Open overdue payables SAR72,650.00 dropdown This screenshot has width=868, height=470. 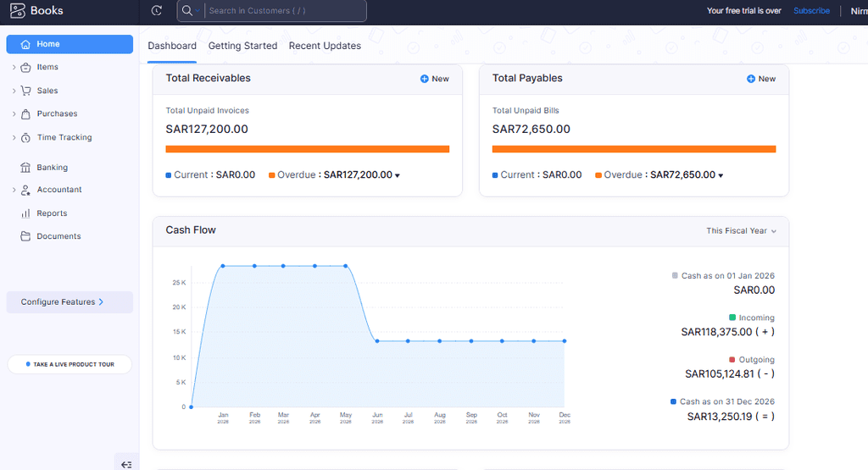tap(721, 175)
